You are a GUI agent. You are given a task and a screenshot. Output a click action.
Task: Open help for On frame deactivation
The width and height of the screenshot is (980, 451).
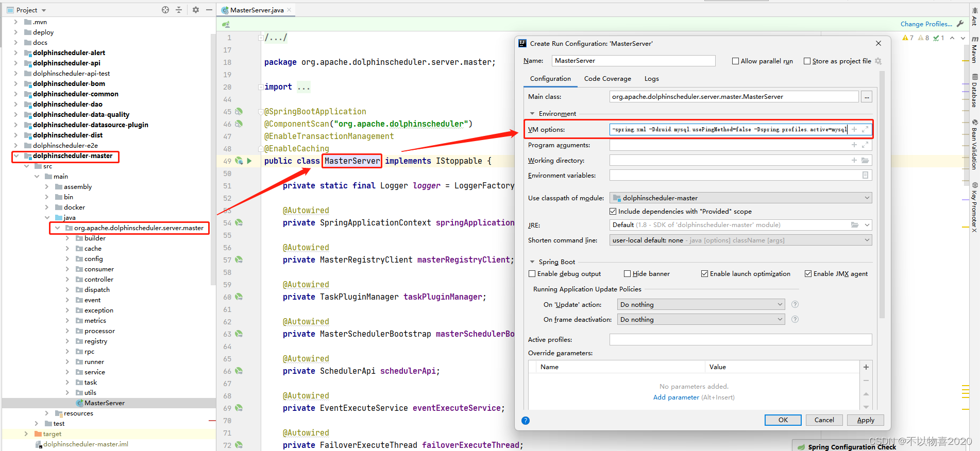coord(795,319)
